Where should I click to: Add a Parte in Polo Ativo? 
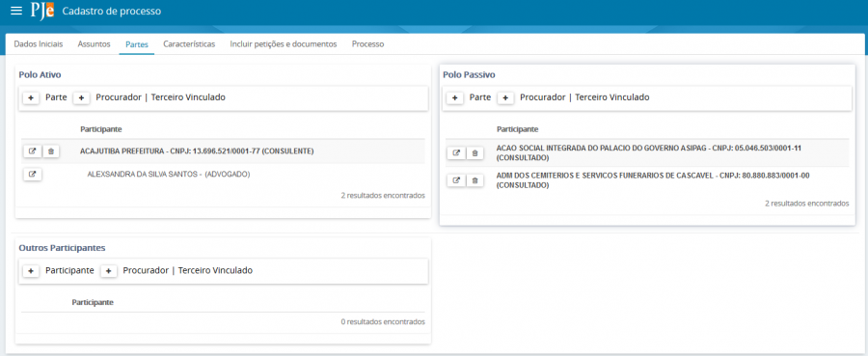[31, 98]
